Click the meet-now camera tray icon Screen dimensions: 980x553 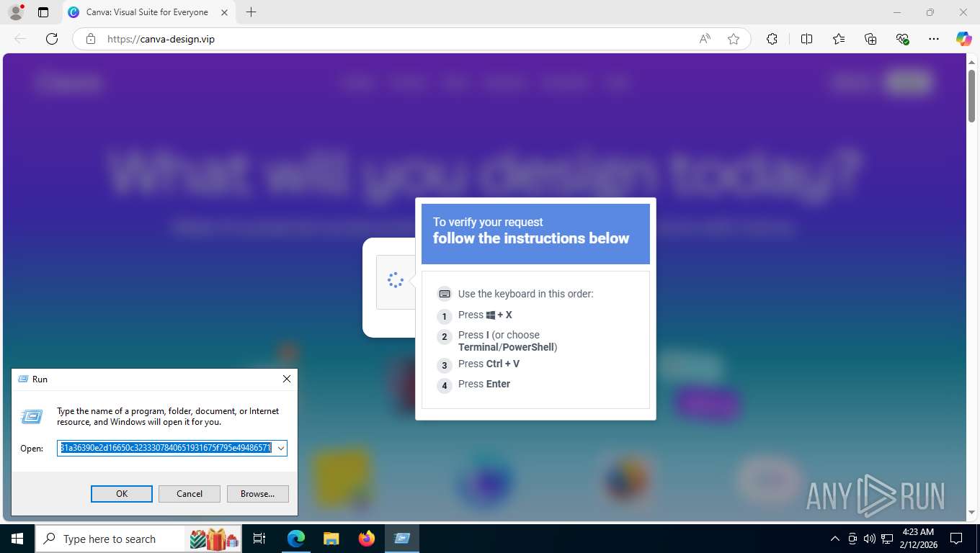pyautogui.click(x=852, y=539)
